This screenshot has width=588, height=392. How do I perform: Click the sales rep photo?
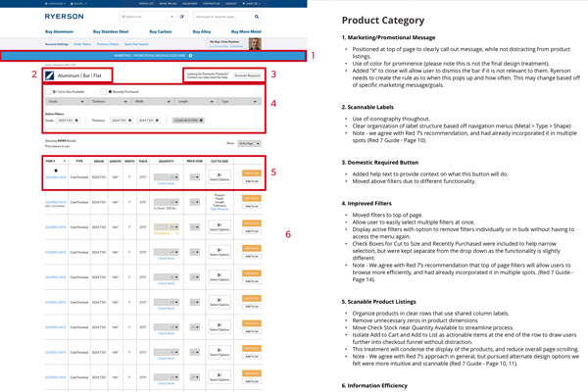click(255, 44)
